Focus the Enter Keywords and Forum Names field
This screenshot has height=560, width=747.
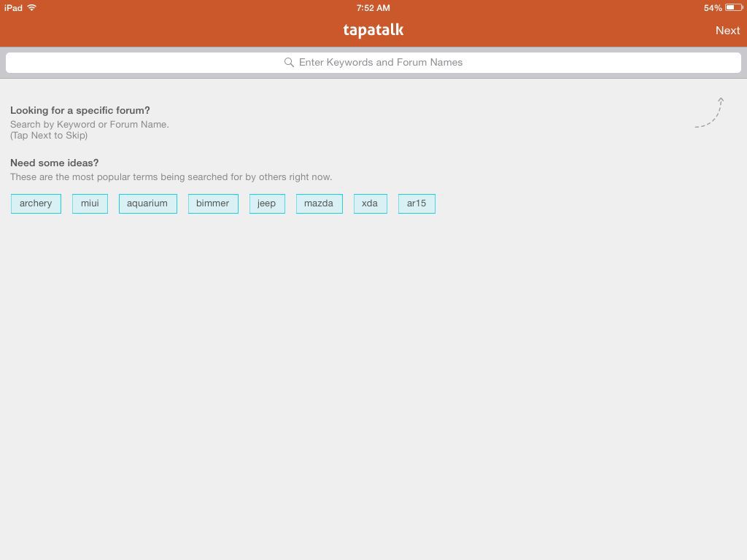pyautogui.click(x=373, y=63)
